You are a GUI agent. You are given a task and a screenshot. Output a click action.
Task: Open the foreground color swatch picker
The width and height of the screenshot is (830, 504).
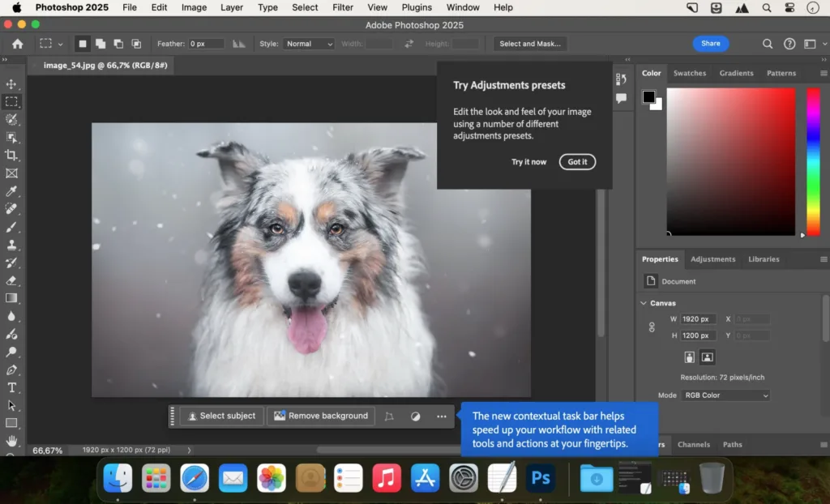pos(648,97)
